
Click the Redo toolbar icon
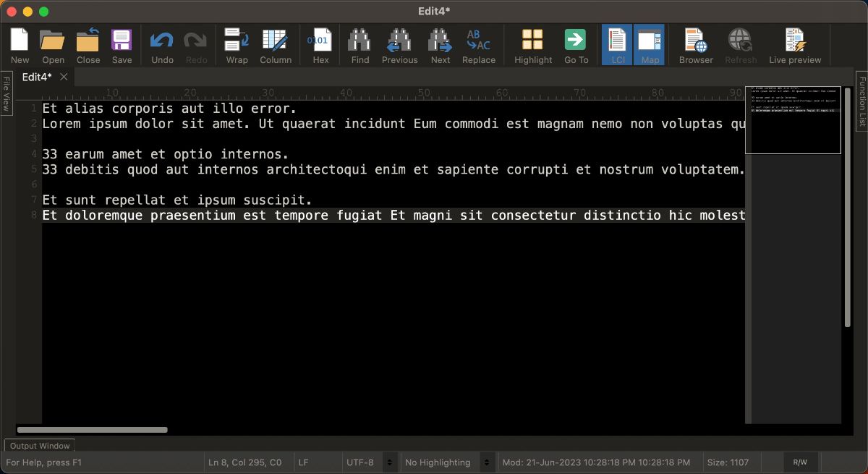196,45
